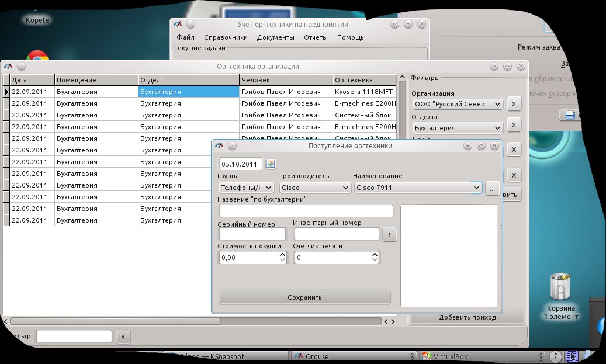Click the table's horizontal scrollbar
This screenshot has width=606, height=364.
tap(115, 321)
